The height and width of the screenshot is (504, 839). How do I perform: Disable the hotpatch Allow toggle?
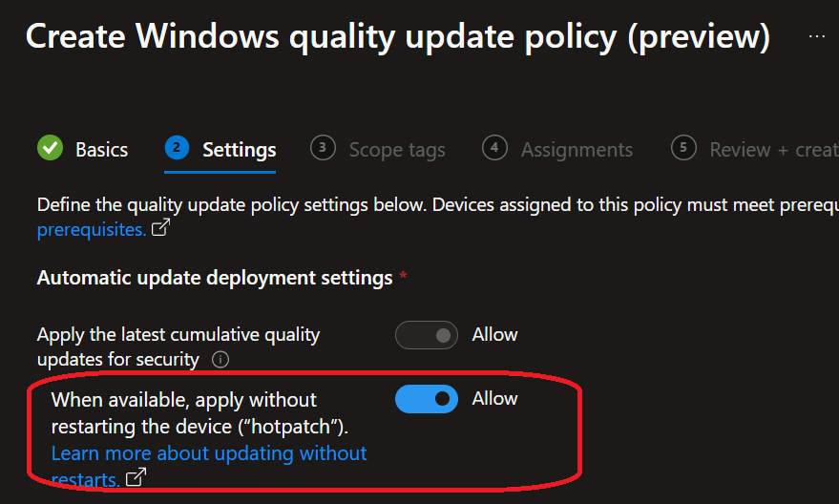[427, 399]
